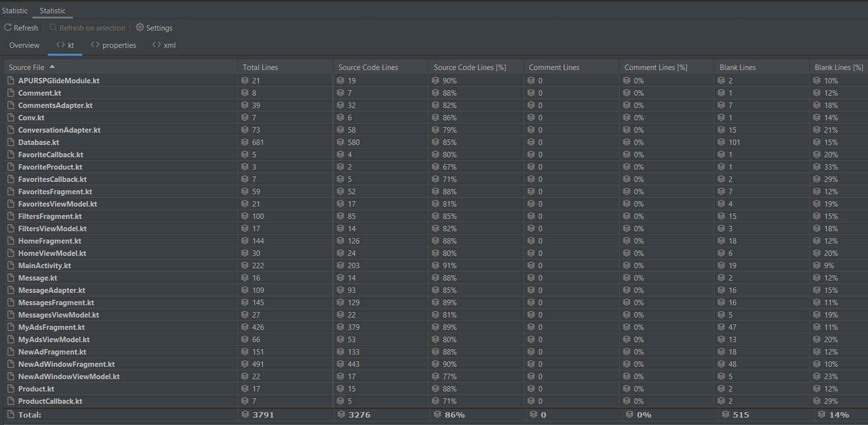The width and height of the screenshot is (868, 425).
Task: Click the Refresh on selection magnifier icon
Action: (x=53, y=28)
